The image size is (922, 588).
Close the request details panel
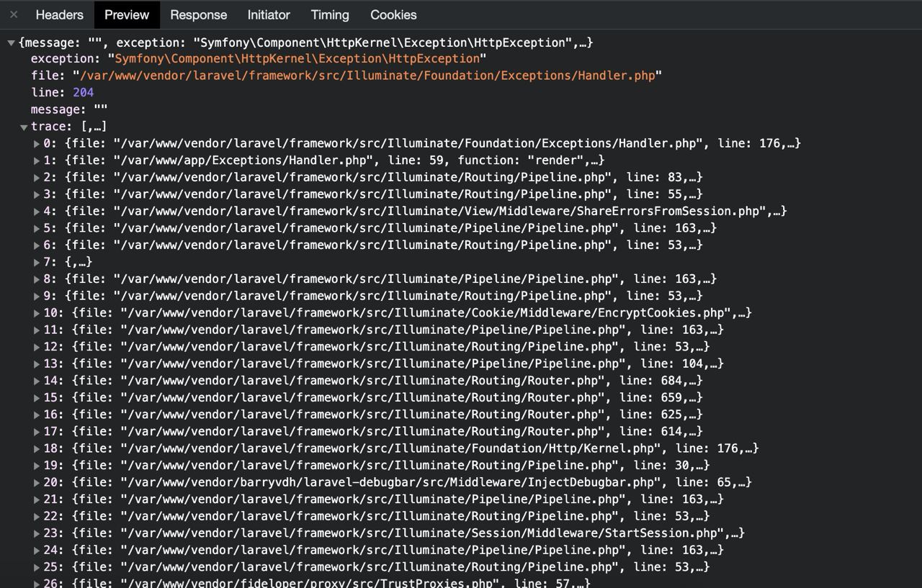point(14,14)
